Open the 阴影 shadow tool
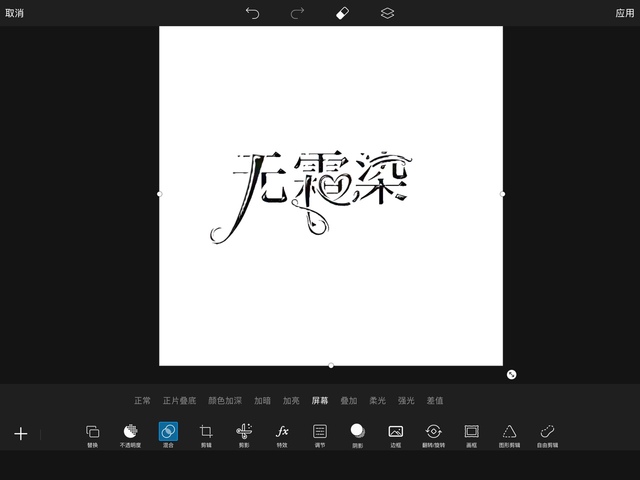Screen dimensions: 640x480 point(357,433)
